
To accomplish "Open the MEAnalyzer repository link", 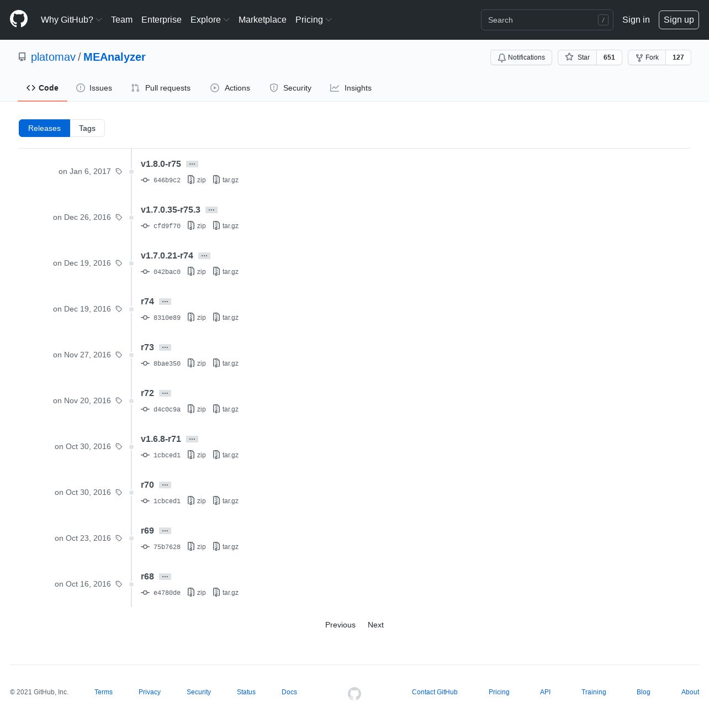I will pos(114,57).
